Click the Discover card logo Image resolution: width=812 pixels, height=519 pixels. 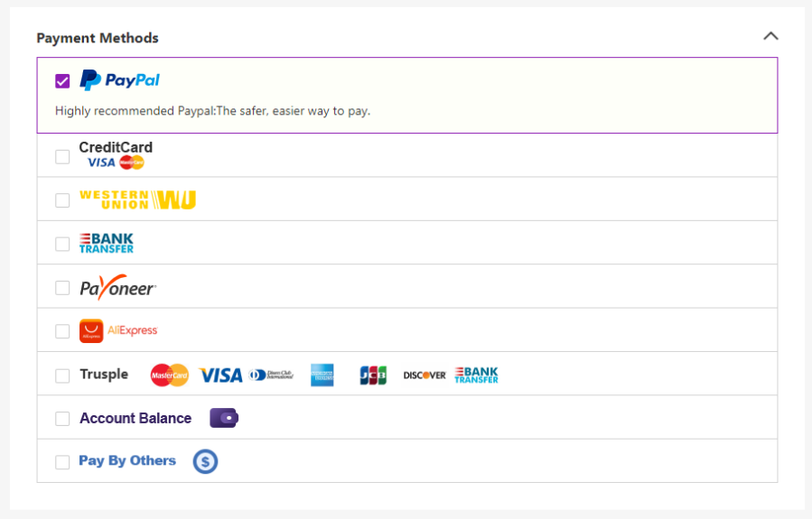[425, 375]
